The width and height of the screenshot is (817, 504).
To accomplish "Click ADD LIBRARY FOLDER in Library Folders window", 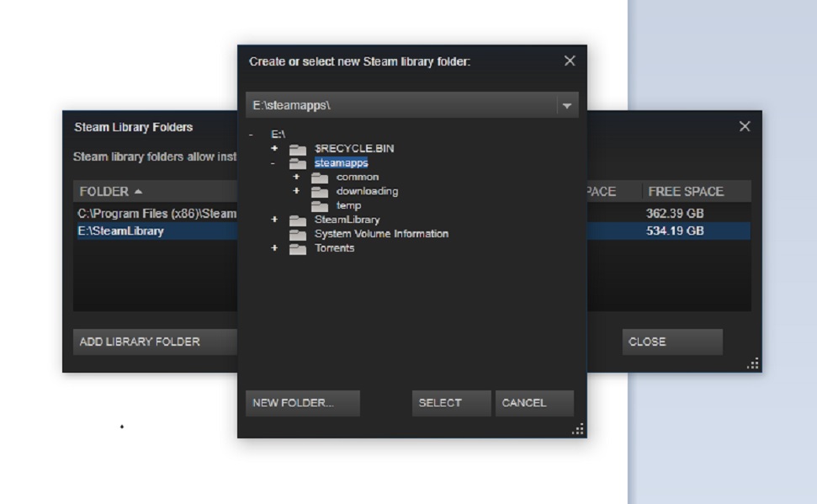I will coord(156,342).
